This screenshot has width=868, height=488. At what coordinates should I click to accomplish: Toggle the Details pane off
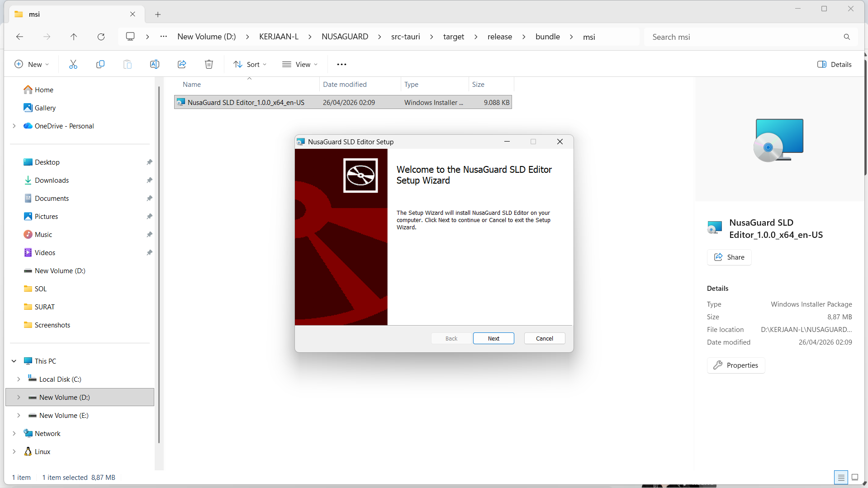coord(834,64)
